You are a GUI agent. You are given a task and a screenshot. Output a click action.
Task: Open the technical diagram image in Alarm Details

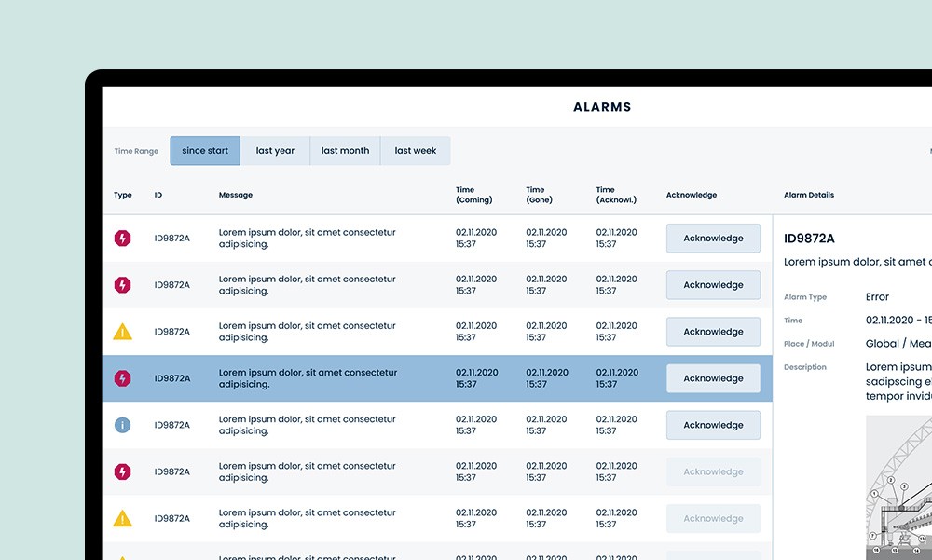pyautogui.click(x=899, y=489)
